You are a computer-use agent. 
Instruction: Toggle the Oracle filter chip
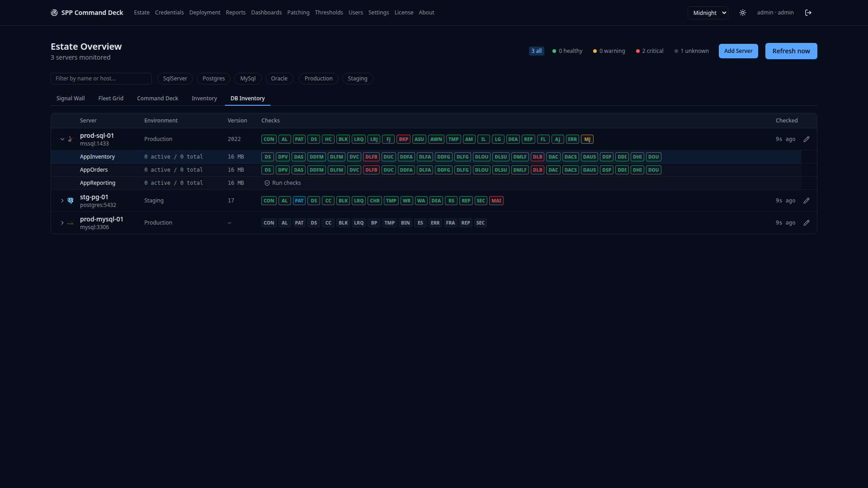279,79
